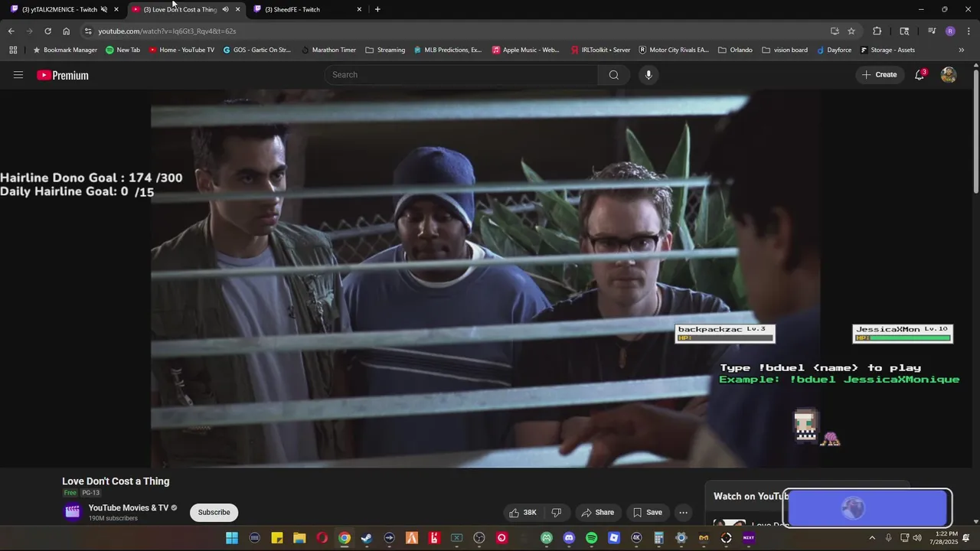The height and width of the screenshot is (551, 980).
Task: Click the video title Love Don't Cost a Thing
Action: 116,481
